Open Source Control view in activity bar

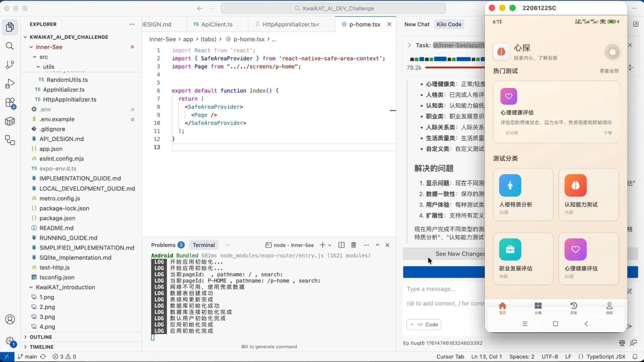click(x=10, y=65)
